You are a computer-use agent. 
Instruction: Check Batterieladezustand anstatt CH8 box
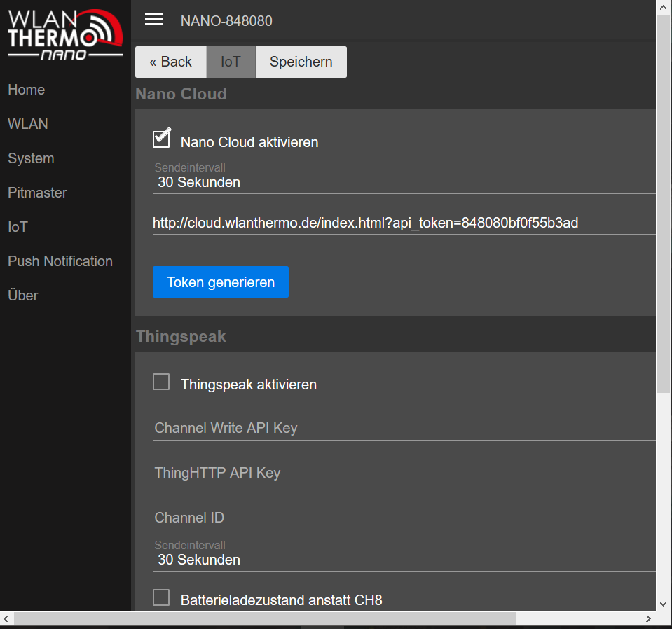tap(161, 597)
